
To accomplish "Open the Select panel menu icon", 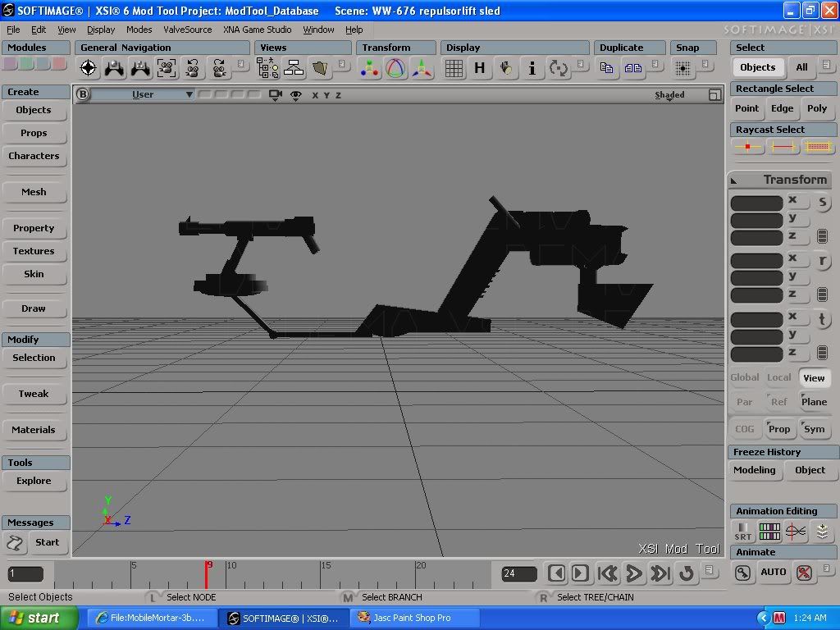I will [x=827, y=65].
